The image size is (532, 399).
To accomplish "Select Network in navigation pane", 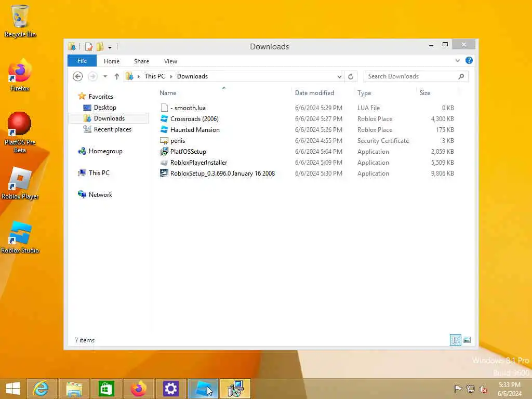I will 100,194.
